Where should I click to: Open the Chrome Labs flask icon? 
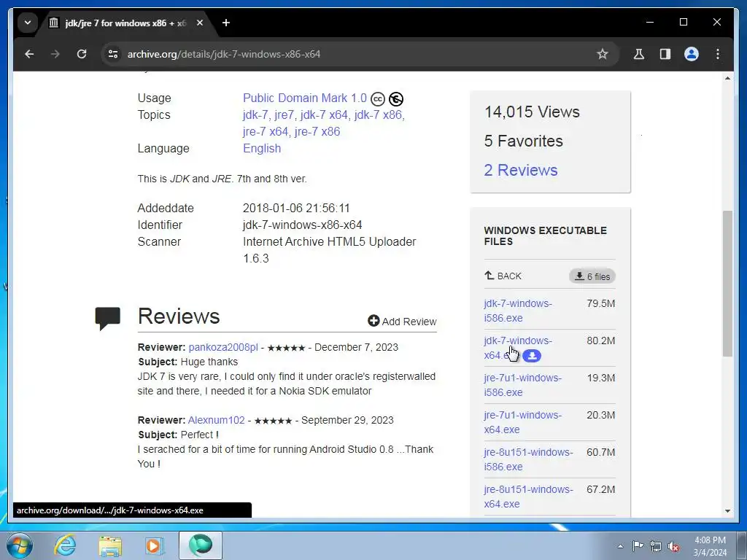(639, 54)
